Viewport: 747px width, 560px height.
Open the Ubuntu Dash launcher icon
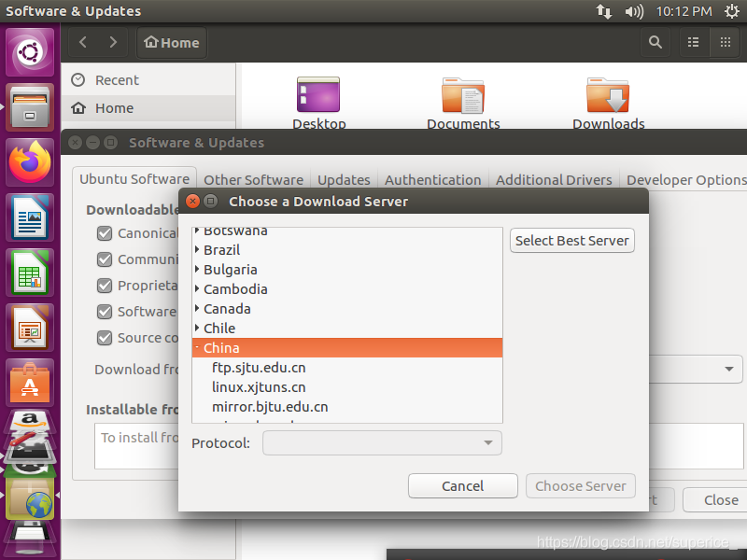(x=30, y=52)
